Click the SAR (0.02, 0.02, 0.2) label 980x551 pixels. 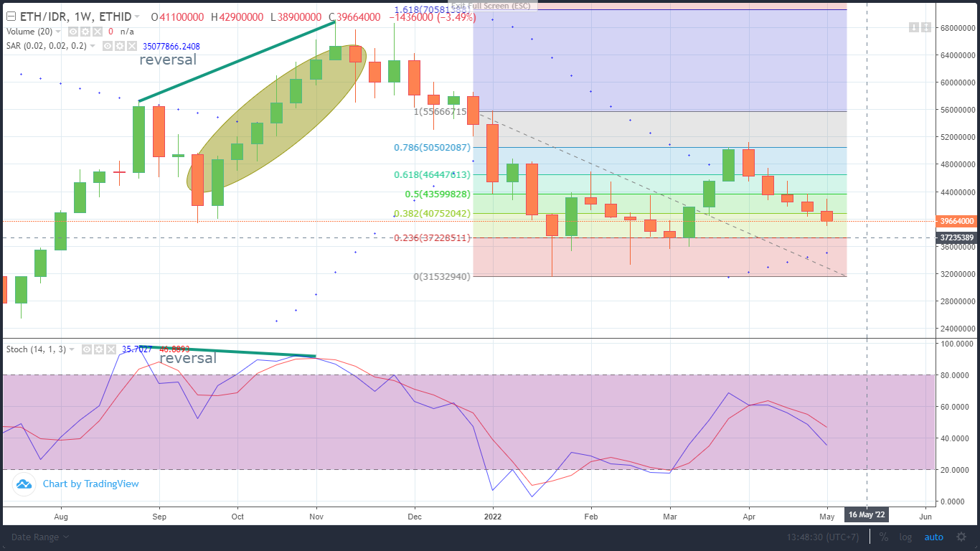tap(47, 46)
